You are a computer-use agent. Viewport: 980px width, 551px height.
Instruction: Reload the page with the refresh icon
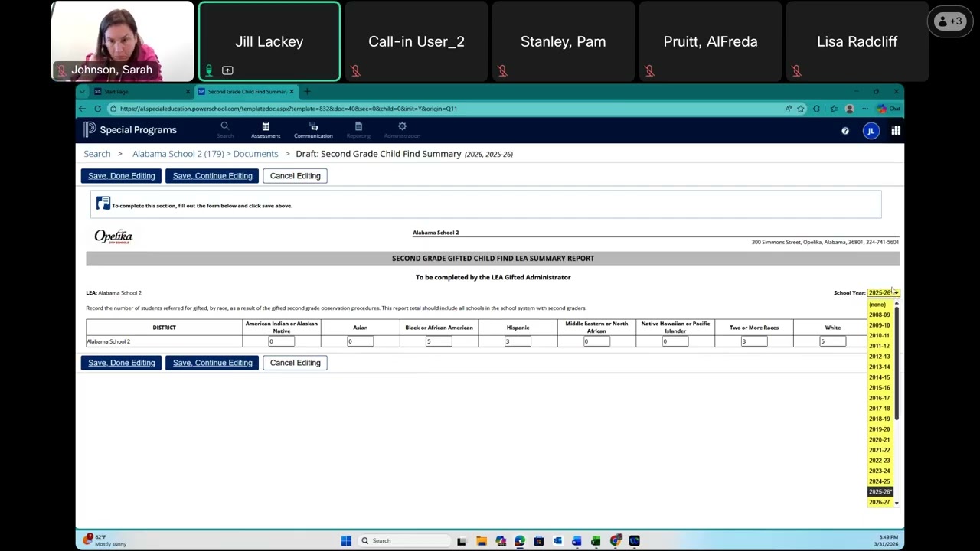[x=97, y=109]
